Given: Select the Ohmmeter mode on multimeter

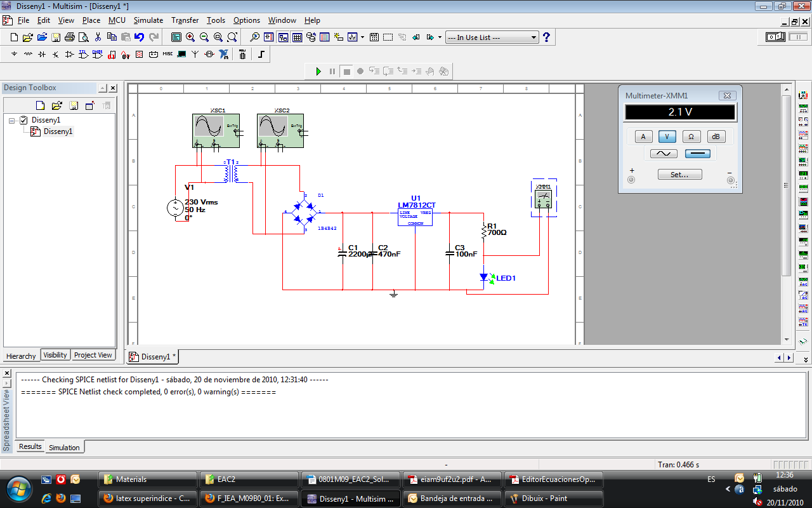Looking at the screenshot, I should (691, 137).
